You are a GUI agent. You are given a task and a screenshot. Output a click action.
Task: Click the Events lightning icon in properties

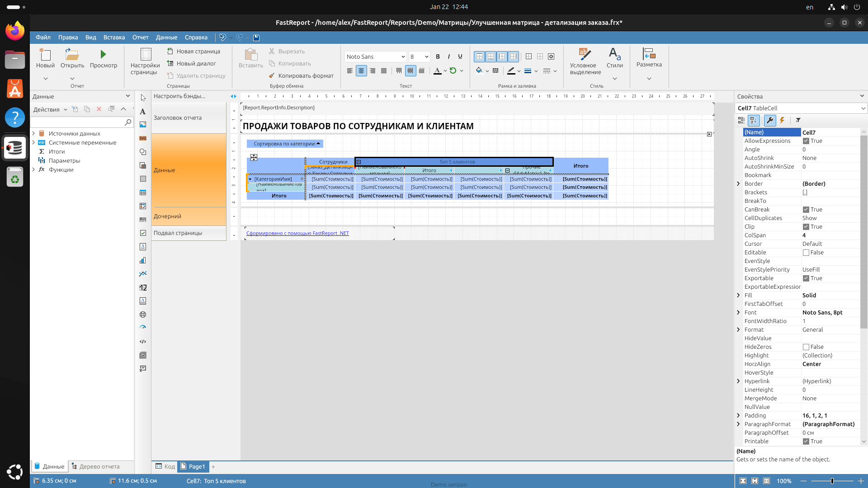click(782, 120)
